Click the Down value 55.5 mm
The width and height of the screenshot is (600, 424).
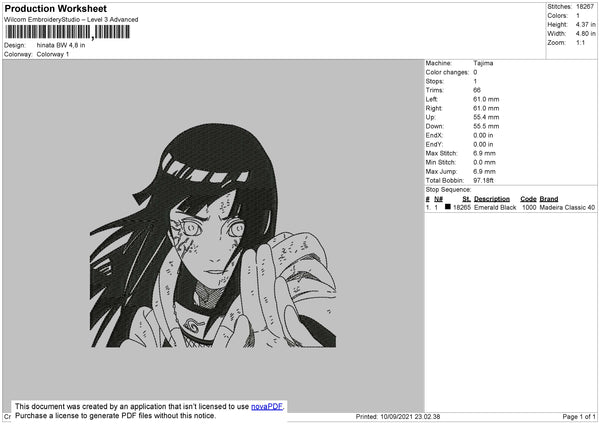point(486,126)
